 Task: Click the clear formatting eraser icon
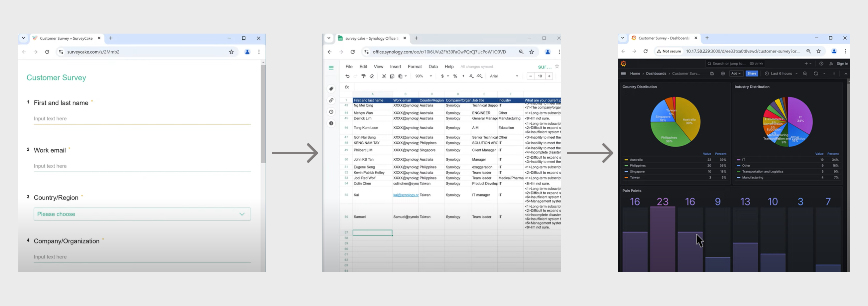(x=372, y=76)
